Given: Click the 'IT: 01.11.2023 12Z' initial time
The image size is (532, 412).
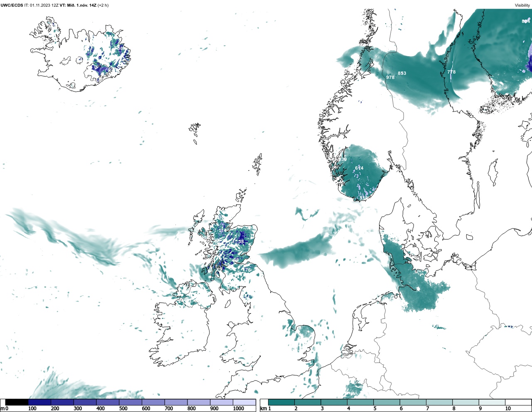Looking at the screenshot, I should click(42, 5).
